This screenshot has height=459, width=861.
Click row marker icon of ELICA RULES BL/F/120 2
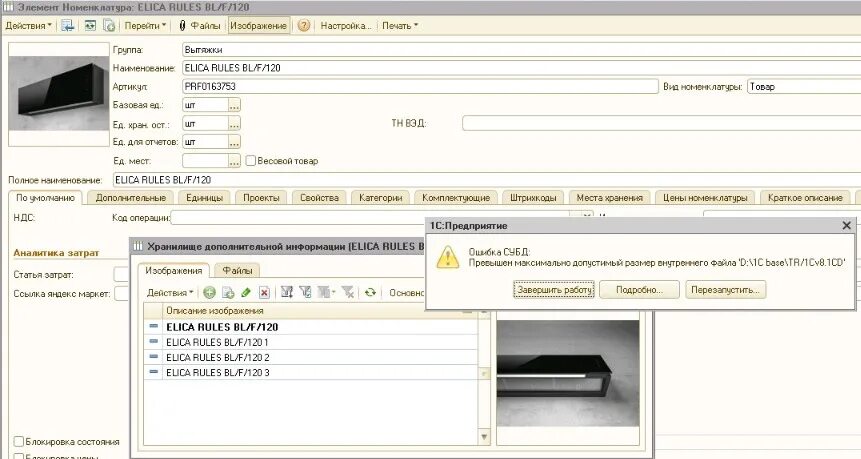[x=153, y=357]
